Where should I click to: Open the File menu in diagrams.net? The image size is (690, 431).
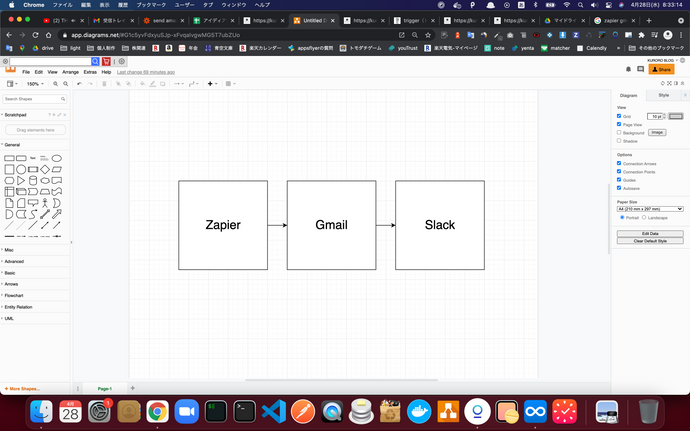pyautogui.click(x=26, y=72)
